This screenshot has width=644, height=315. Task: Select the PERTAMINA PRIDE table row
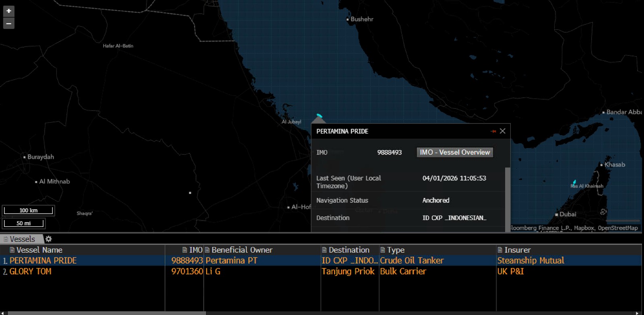(43, 261)
